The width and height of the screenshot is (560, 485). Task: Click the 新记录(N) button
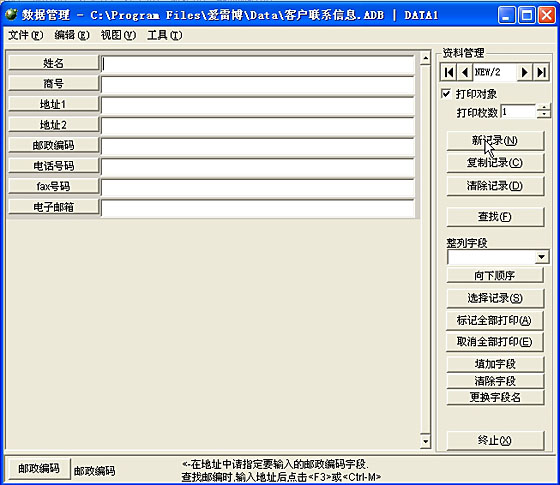point(495,140)
